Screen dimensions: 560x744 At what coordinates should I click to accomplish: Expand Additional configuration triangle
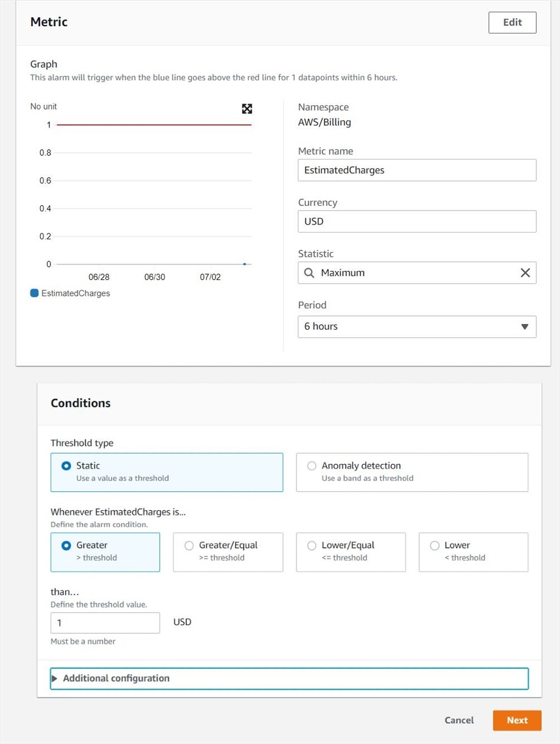click(x=55, y=678)
